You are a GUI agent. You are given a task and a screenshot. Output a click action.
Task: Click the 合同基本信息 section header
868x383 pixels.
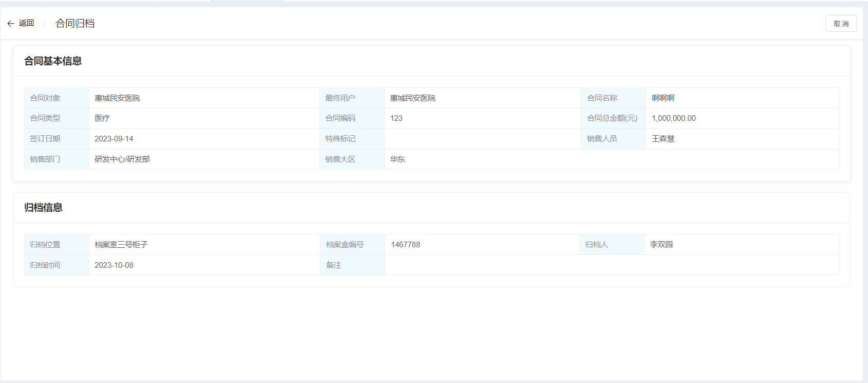[53, 61]
